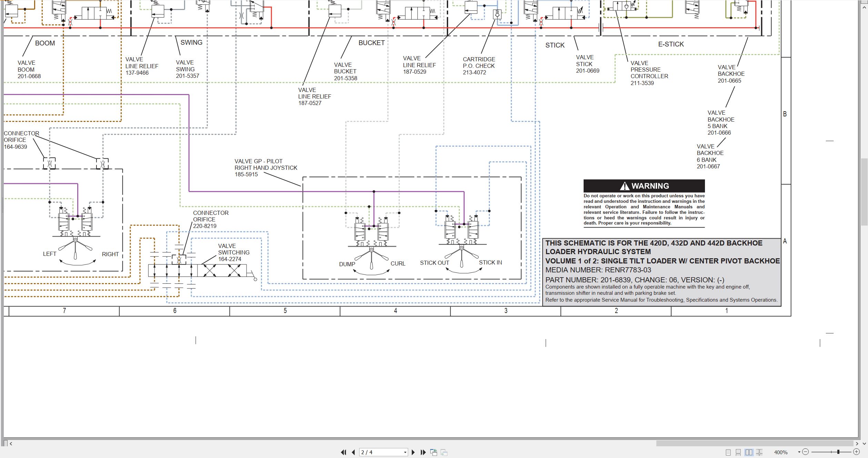Click the LINE RELIEF 187-0527 label
The image size is (868, 458).
(x=314, y=96)
